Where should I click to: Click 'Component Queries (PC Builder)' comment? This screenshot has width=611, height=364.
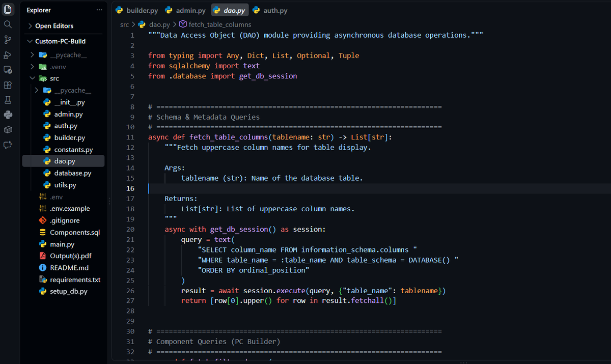click(214, 342)
